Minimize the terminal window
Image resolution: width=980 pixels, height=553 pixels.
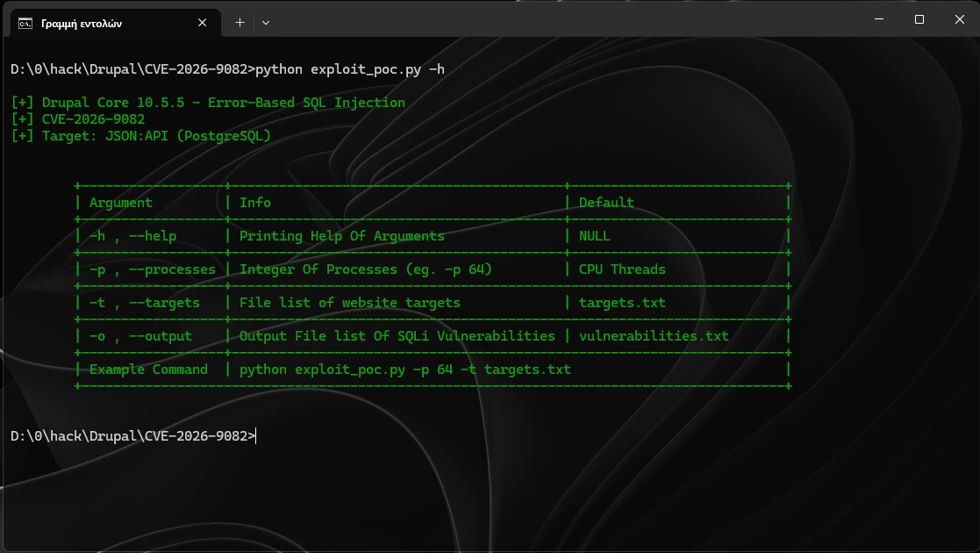point(879,18)
